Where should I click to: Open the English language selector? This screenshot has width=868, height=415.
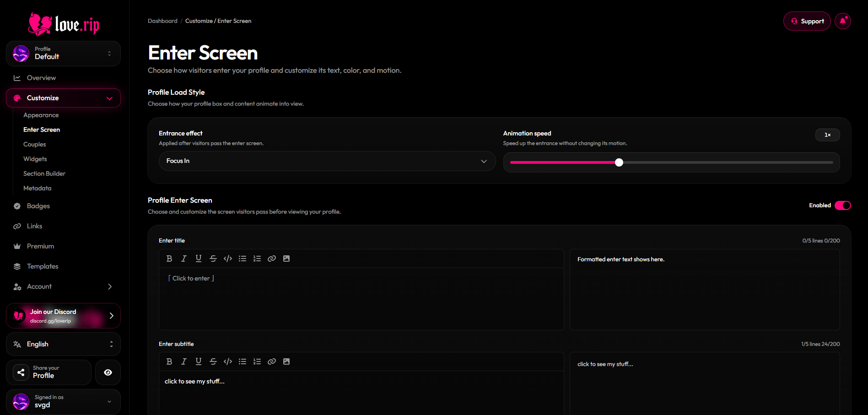(63, 344)
